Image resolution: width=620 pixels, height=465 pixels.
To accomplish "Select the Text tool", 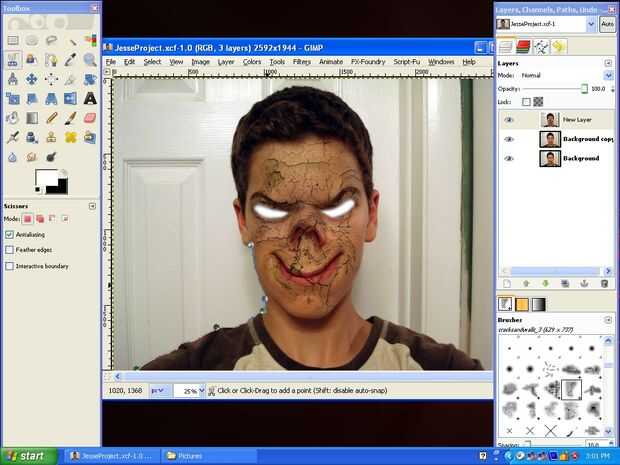I will (x=90, y=98).
